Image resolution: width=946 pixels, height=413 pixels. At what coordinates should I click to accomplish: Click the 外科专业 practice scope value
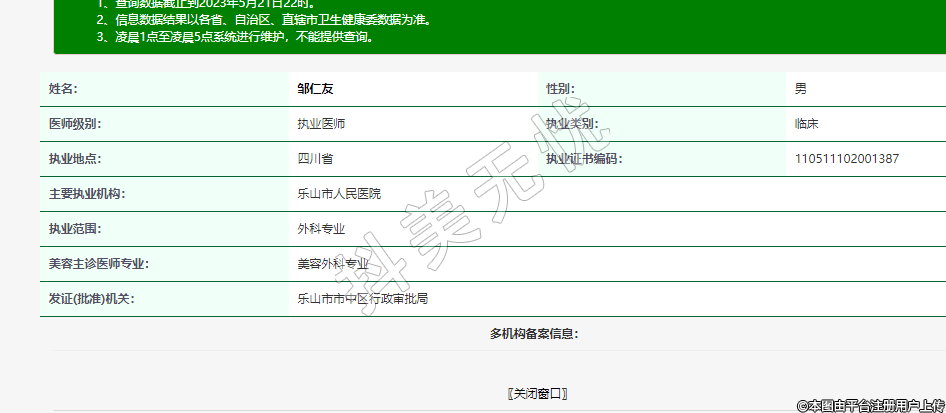point(321,229)
